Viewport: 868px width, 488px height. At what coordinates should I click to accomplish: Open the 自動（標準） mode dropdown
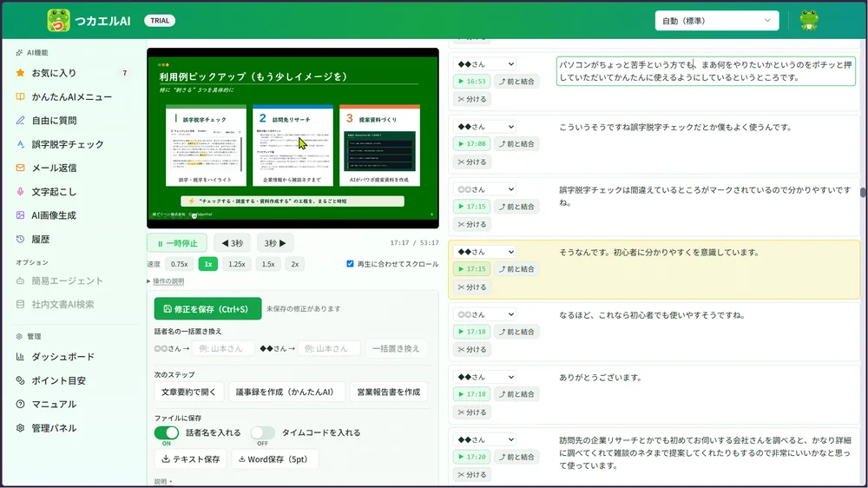tap(717, 21)
